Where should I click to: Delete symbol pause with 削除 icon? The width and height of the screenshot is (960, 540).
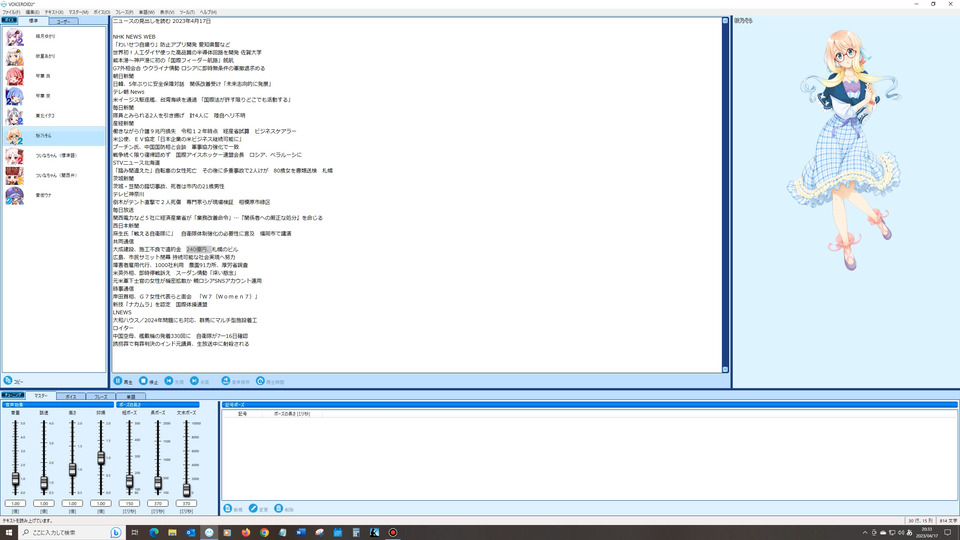click(x=279, y=509)
